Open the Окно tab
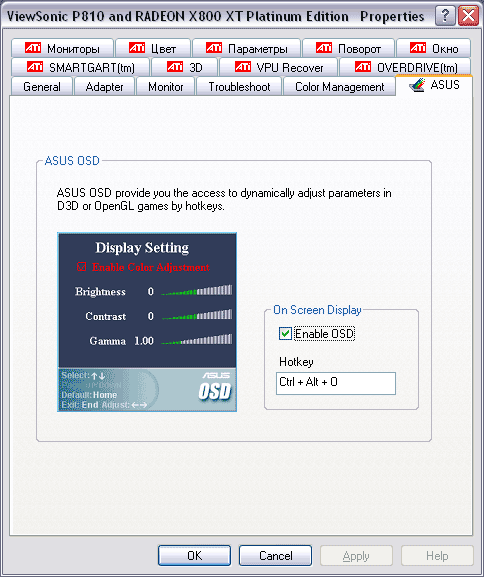484x577 pixels. coord(434,48)
